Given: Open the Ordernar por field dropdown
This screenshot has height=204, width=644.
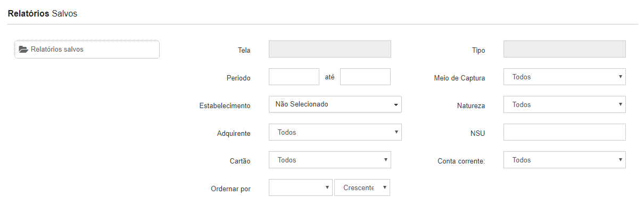Looking at the screenshot, I should pyautogui.click(x=301, y=187).
